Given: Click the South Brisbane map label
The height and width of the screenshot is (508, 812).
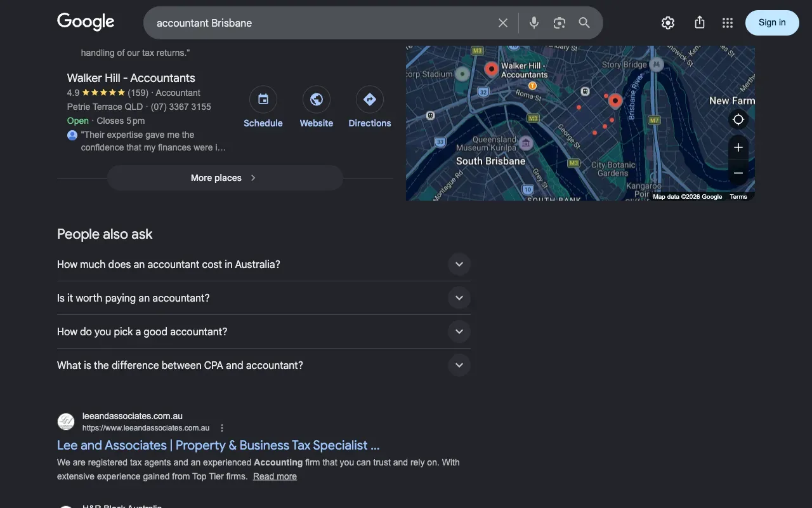Looking at the screenshot, I should (x=491, y=161).
